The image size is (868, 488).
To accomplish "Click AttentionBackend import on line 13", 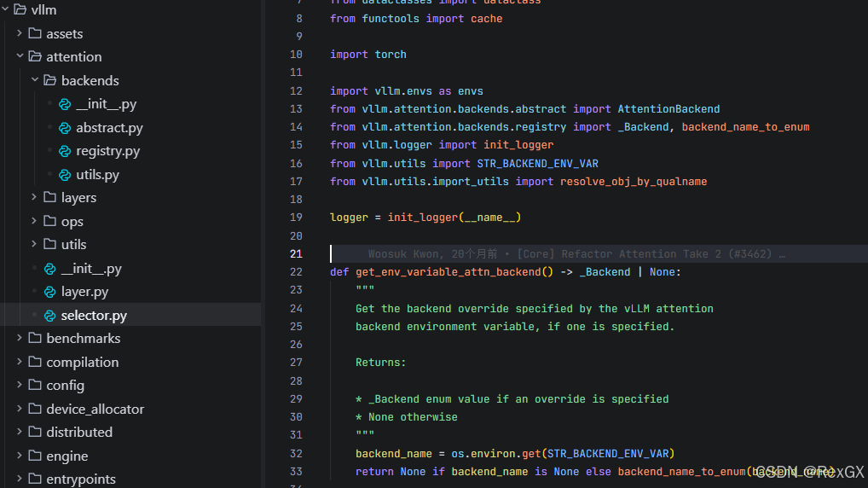I will point(668,109).
